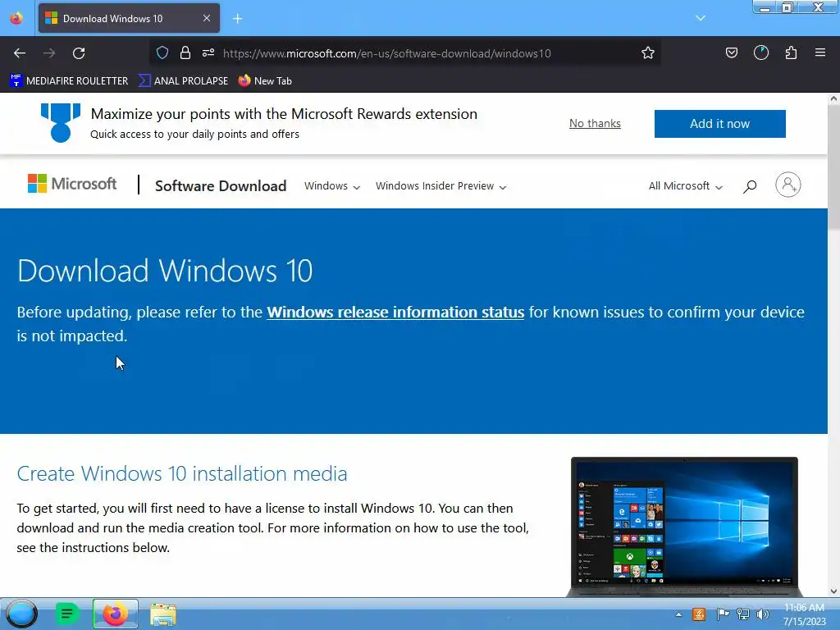
Task: Open the taskbar clock and date
Action: coord(804,614)
